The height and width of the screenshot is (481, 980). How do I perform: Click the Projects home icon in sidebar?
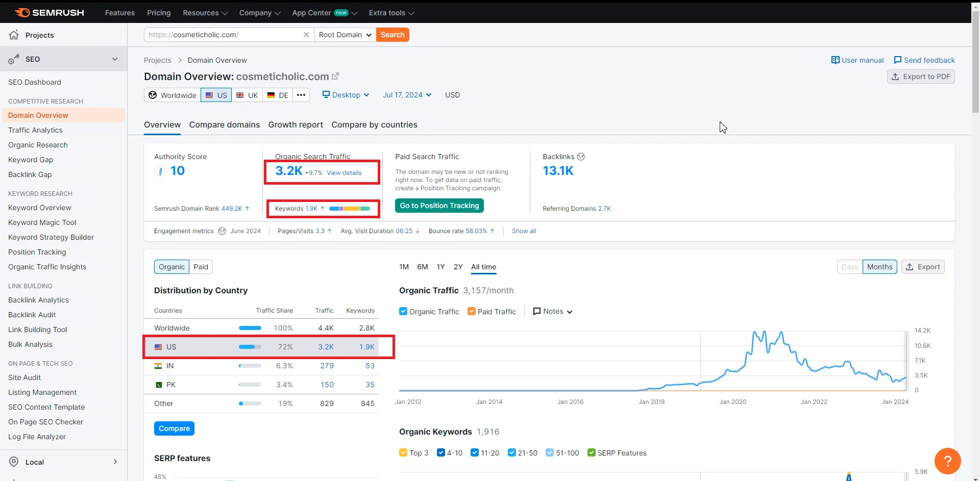tap(14, 35)
